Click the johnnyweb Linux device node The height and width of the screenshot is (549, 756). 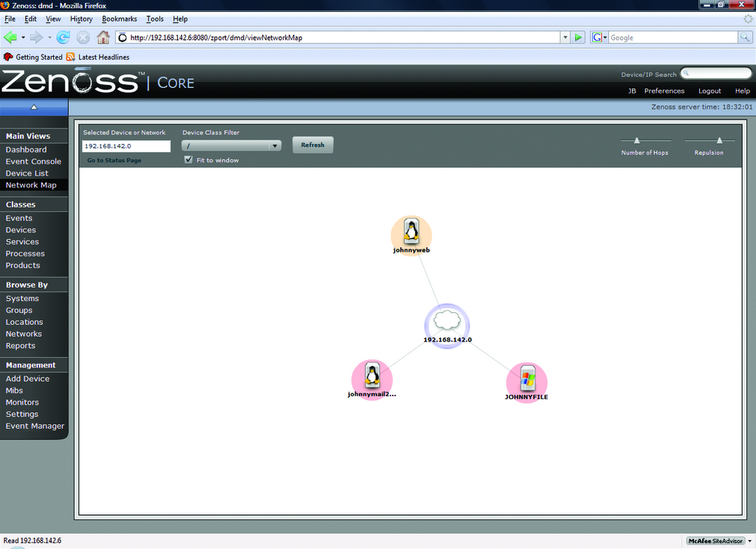pyautogui.click(x=411, y=232)
